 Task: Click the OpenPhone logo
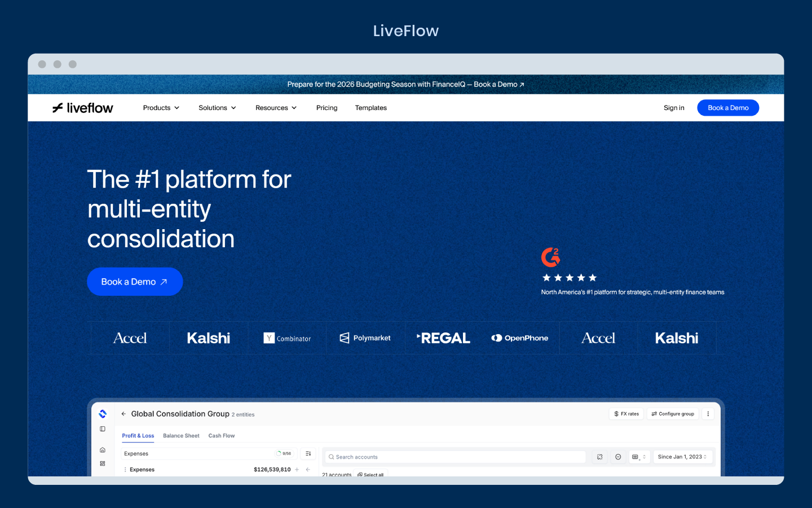520,338
